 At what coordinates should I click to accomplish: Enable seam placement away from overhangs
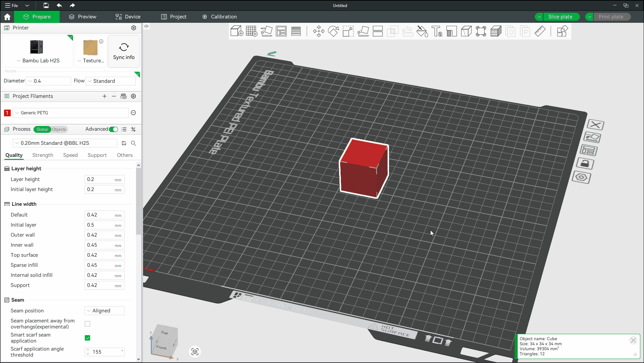(x=87, y=324)
